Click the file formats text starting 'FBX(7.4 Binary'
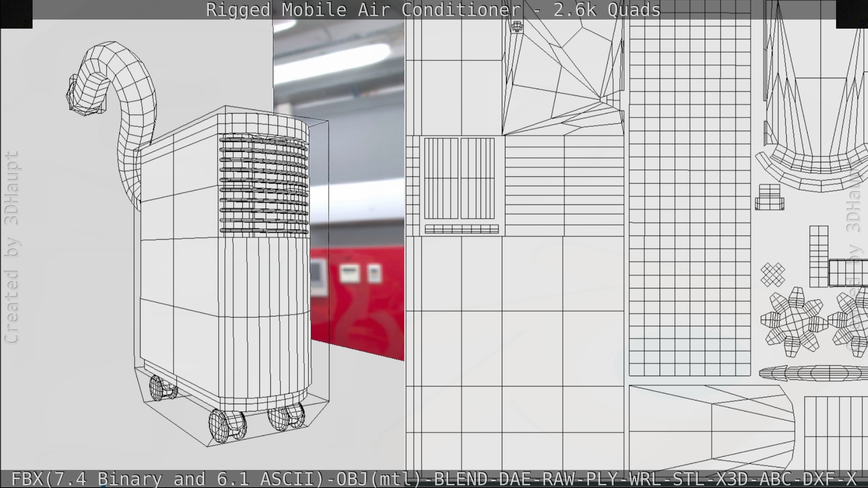 (x=434, y=479)
